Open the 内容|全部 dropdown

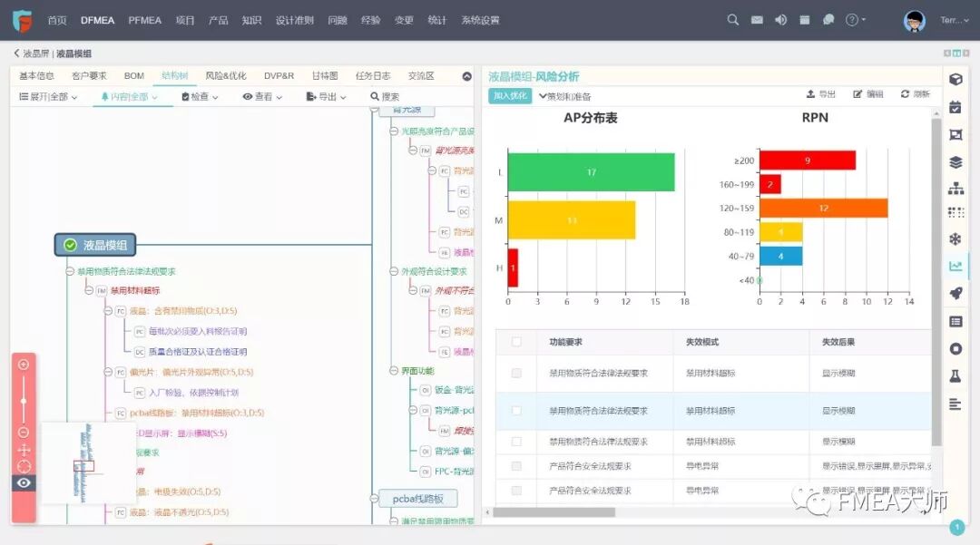(130, 97)
